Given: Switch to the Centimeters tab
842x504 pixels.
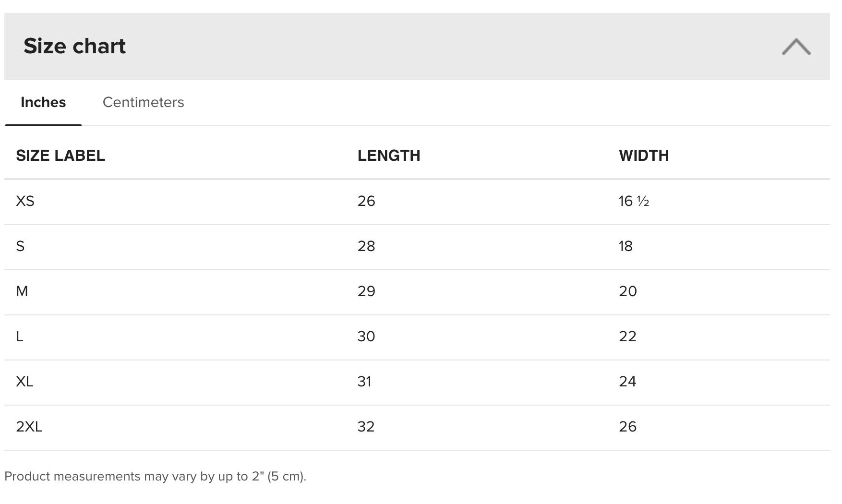Looking at the screenshot, I should point(143,102).
